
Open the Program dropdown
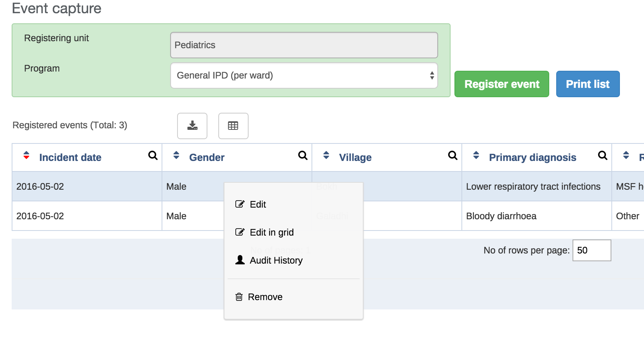[x=304, y=75]
